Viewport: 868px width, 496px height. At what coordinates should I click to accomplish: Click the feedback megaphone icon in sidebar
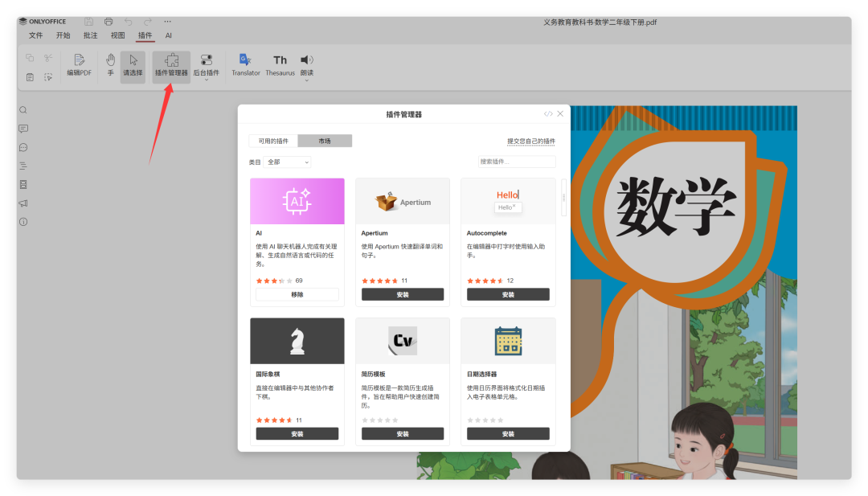(23, 203)
